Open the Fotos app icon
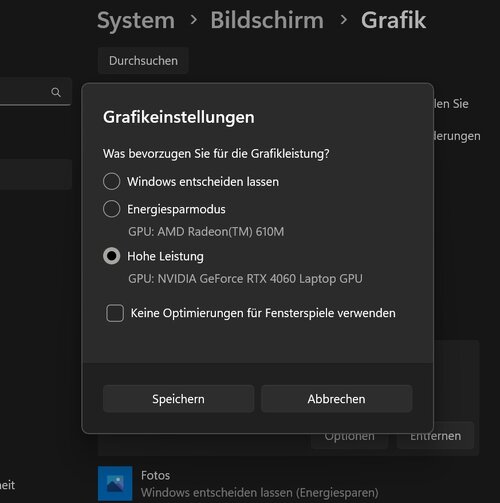Viewport: 500px width, 503px height. click(x=115, y=483)
